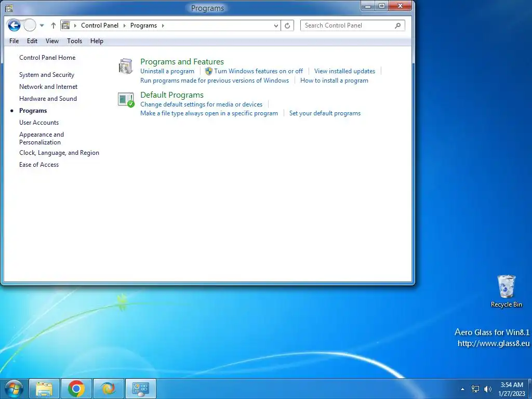Click the network tray icon
Image resolution: width=532 pixels, height=399 pixels.
pyautogui.click(x=475, y=389)
